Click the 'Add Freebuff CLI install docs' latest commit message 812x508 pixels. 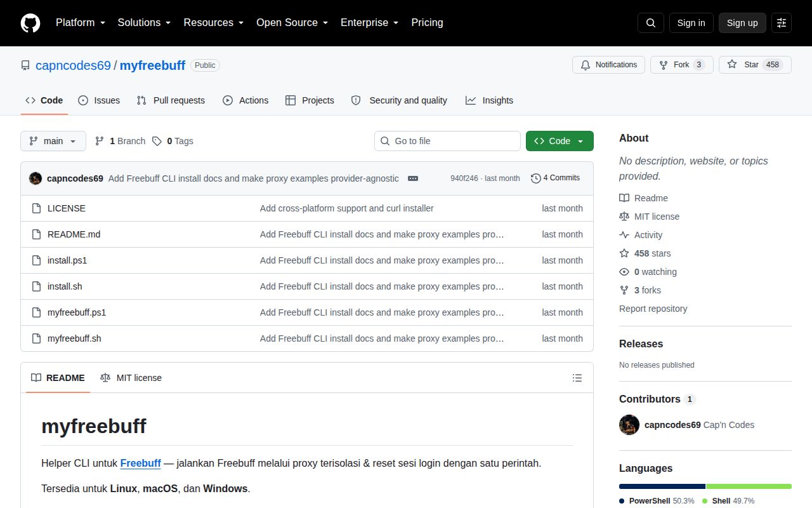254,178
